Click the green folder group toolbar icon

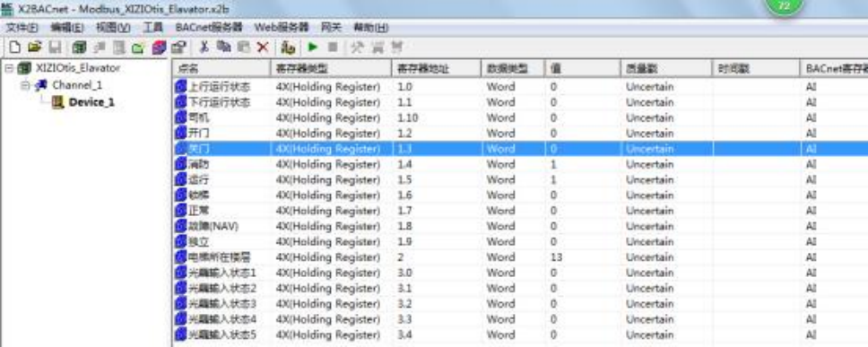pyautogui.click(x=138, y=48)
